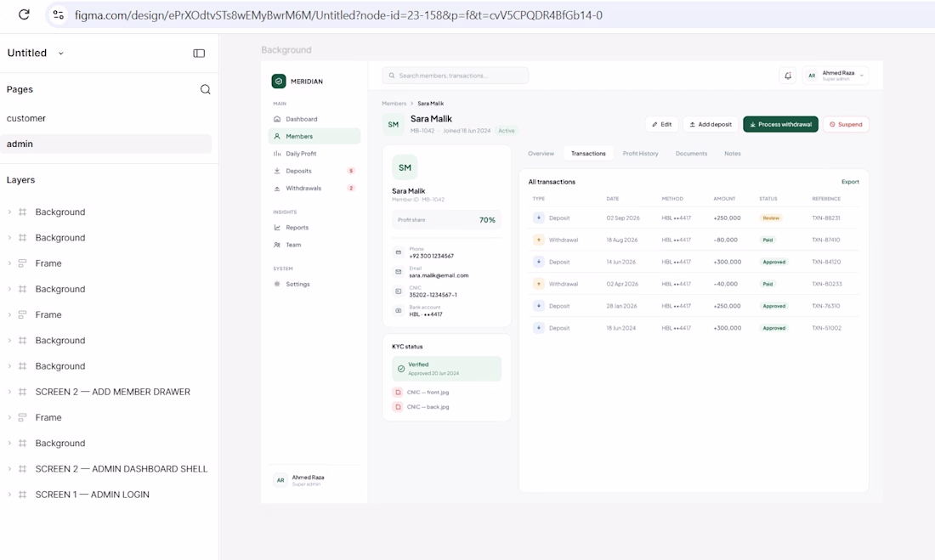Click the frame icon of SCREEN 1 — ADMIN LOGIN
Image resolution: width=935 pixels, height=560 pixels.
pos(23,495)
